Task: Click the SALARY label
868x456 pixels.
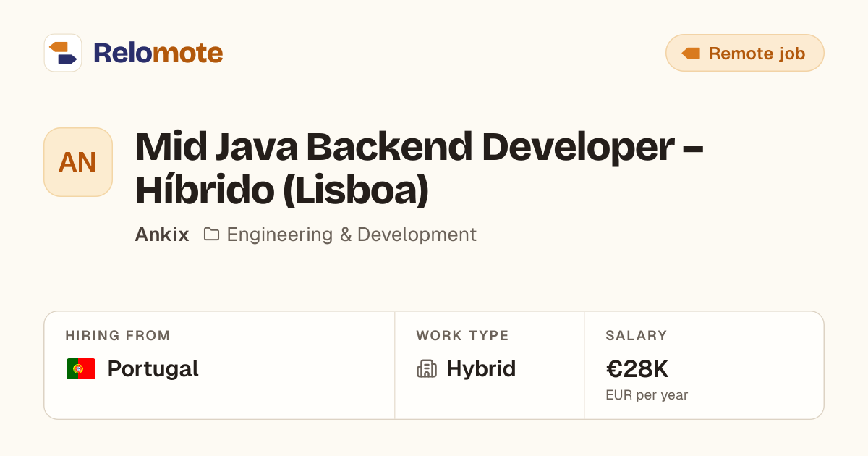Action: (637, 336)
